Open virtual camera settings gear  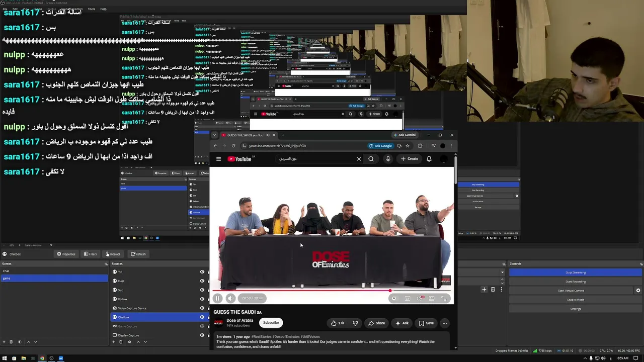point(638,291)
